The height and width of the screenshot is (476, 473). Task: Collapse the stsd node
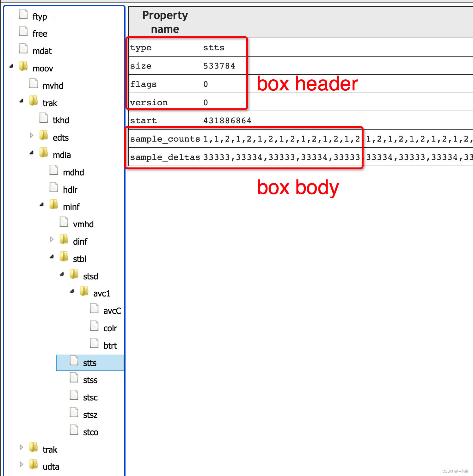click(62, 274)
